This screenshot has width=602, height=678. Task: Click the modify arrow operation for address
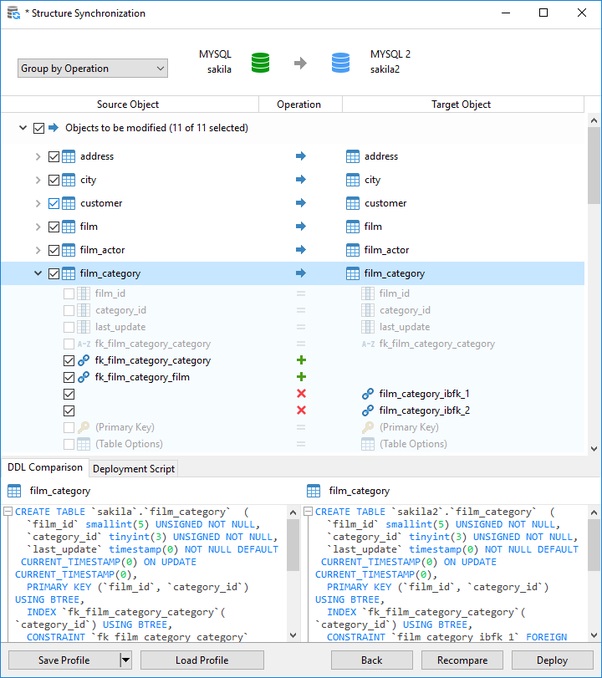pyautogui.click(x=301, y=156)
